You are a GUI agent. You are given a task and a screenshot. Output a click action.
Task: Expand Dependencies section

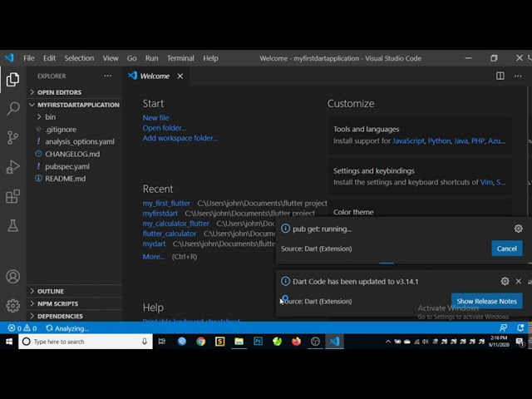coord(75,316)
